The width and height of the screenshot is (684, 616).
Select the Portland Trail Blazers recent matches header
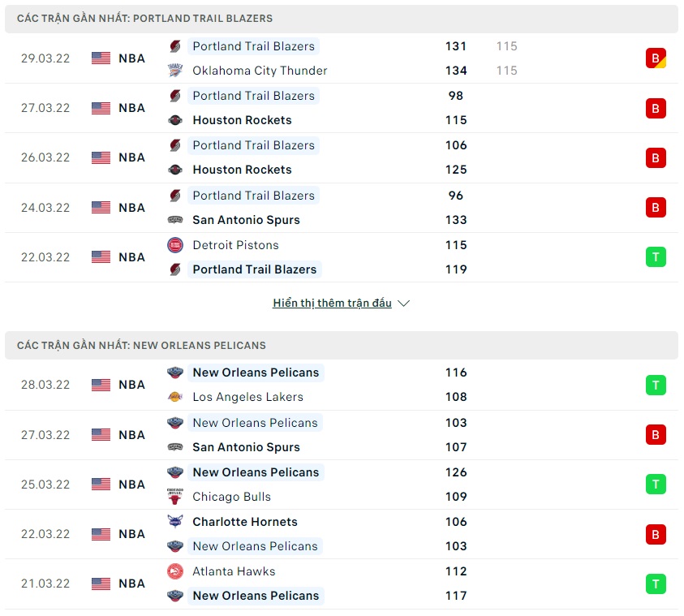pyautogui.click(x=145, y=18)
